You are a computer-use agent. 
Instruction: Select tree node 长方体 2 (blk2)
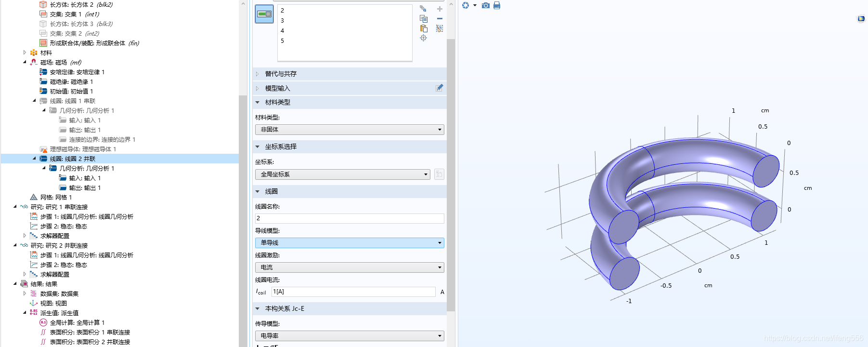point(76,4)
